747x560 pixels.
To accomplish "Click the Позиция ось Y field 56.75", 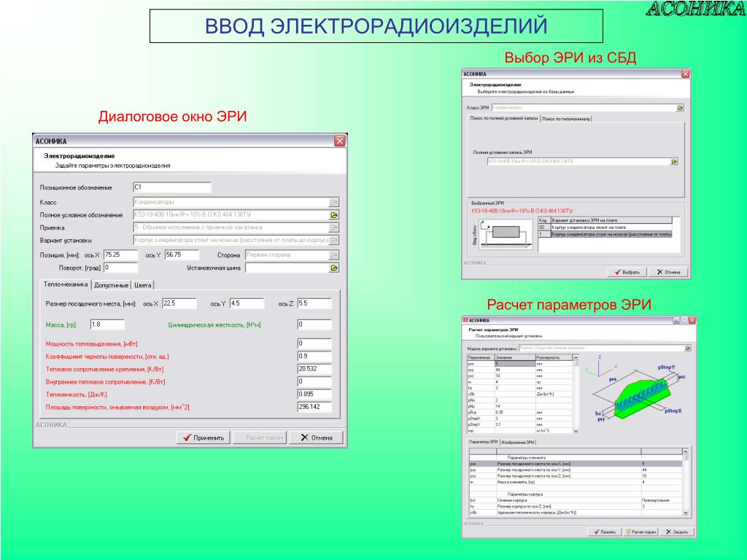I will (x=182, y=254).
